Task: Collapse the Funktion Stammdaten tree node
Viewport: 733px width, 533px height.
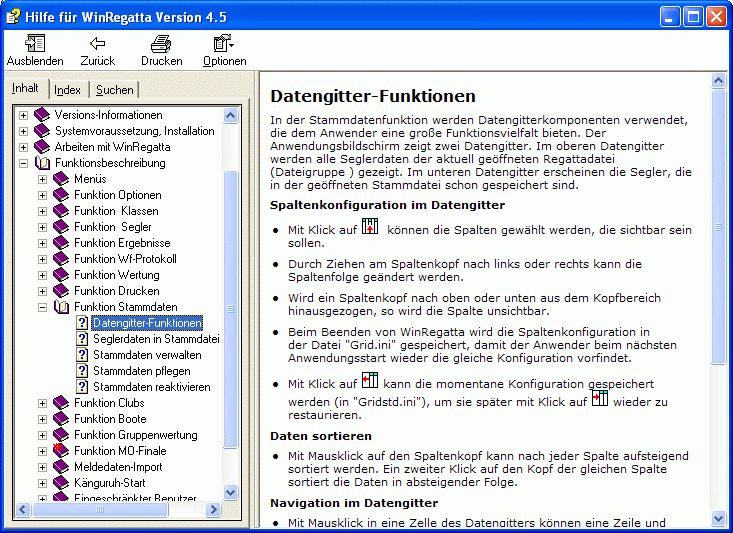Action: click(x=43, y=307)
